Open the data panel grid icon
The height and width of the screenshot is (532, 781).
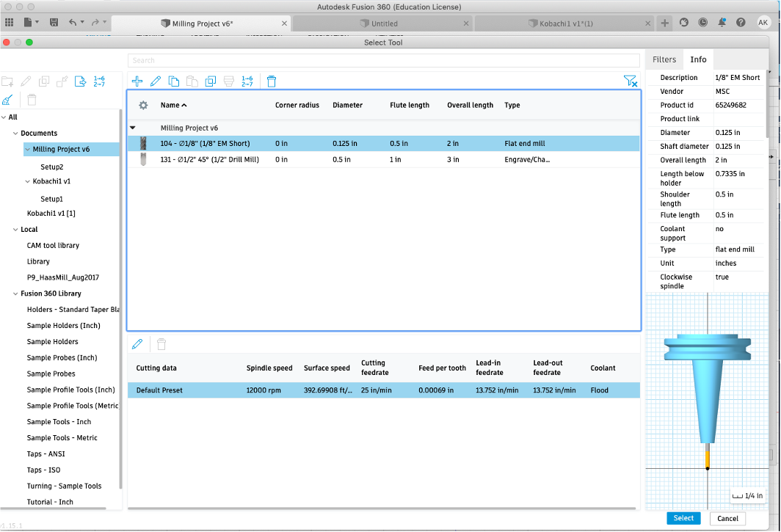point(9,23)
